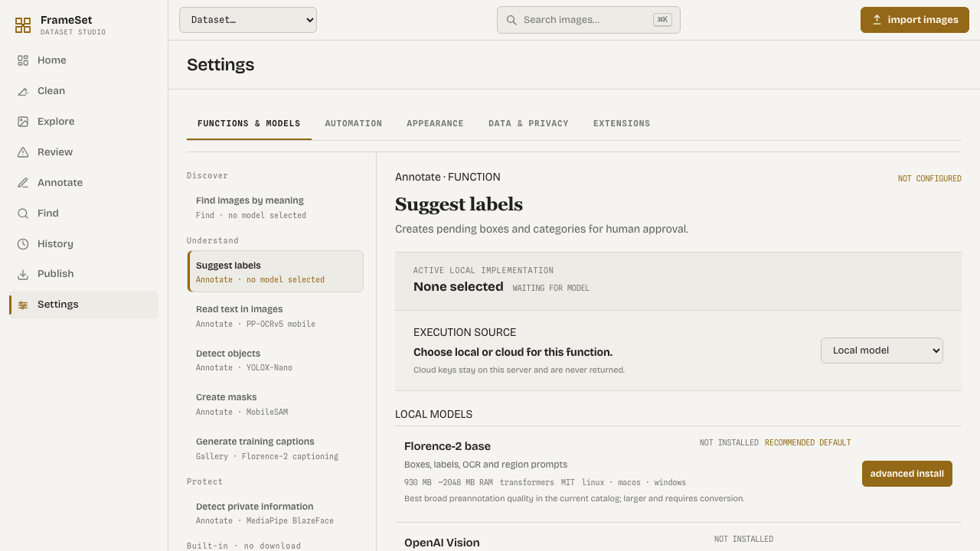Select Read text in images function

click(x=276, y=316)
